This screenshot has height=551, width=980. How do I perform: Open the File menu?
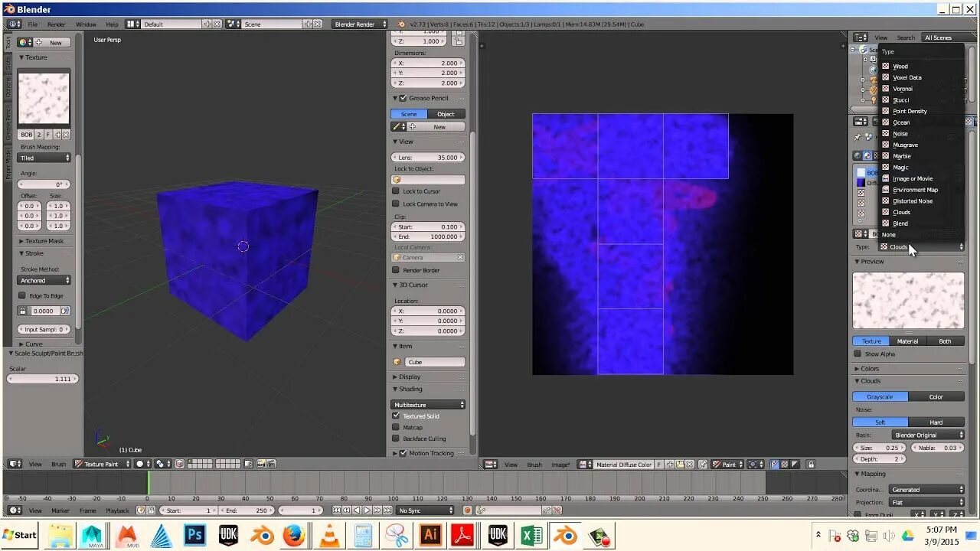(33, 24)
